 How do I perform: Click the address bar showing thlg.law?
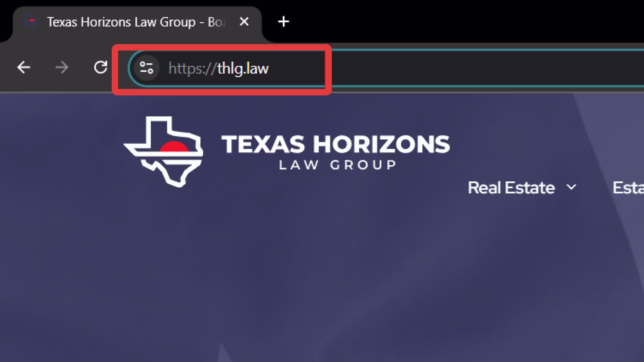[386, 68]
